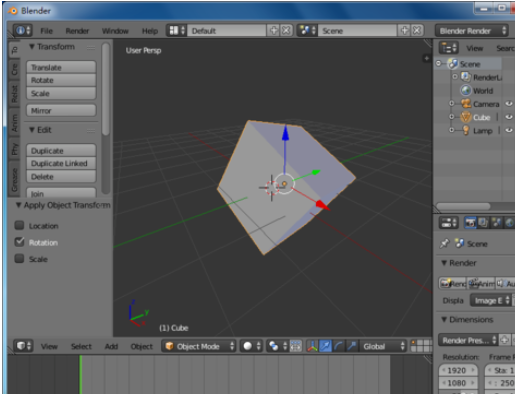Uncheck the Rotation checkbox
515x394 pixels.
pos(19,242)
